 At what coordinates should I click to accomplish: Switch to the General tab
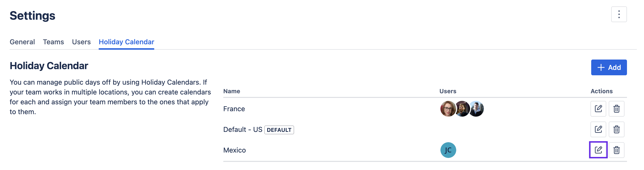(x=22, y=42)
